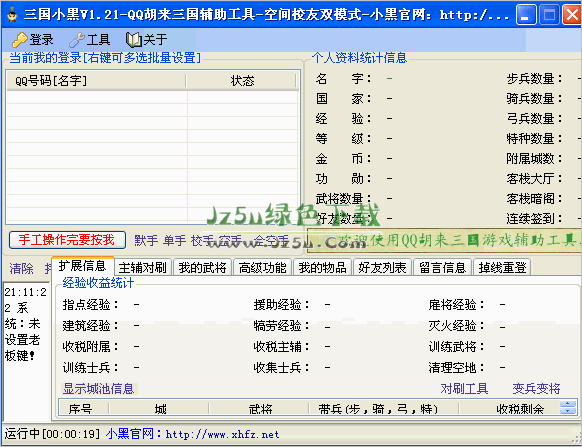Click the 校手 link
The height and width of the screenshot is (447, 582).
202,240
